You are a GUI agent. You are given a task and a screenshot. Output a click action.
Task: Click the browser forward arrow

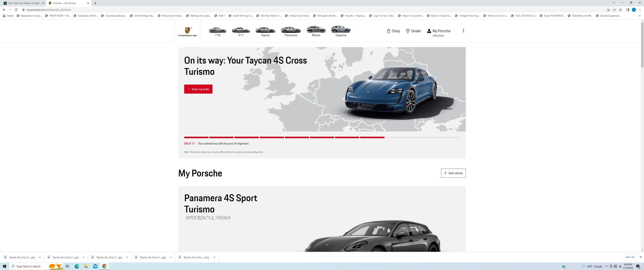[10, 10]
